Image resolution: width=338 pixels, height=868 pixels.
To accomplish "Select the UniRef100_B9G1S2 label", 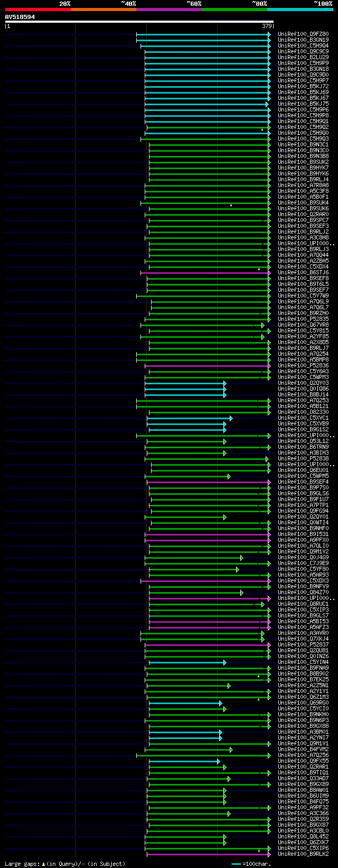I will 303,430.
